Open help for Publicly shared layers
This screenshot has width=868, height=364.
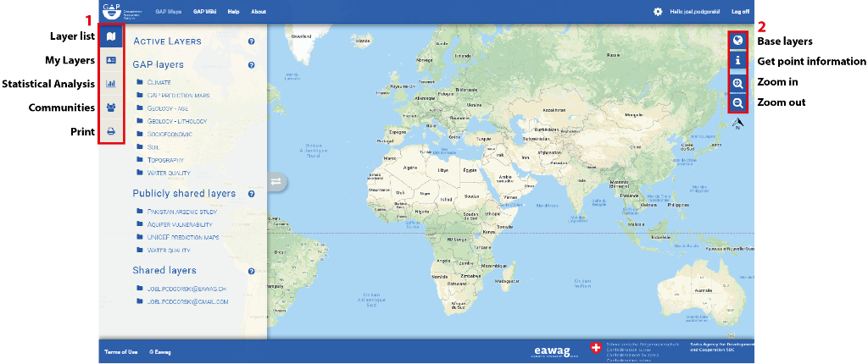pyautogui.click(x=251, y=194)
